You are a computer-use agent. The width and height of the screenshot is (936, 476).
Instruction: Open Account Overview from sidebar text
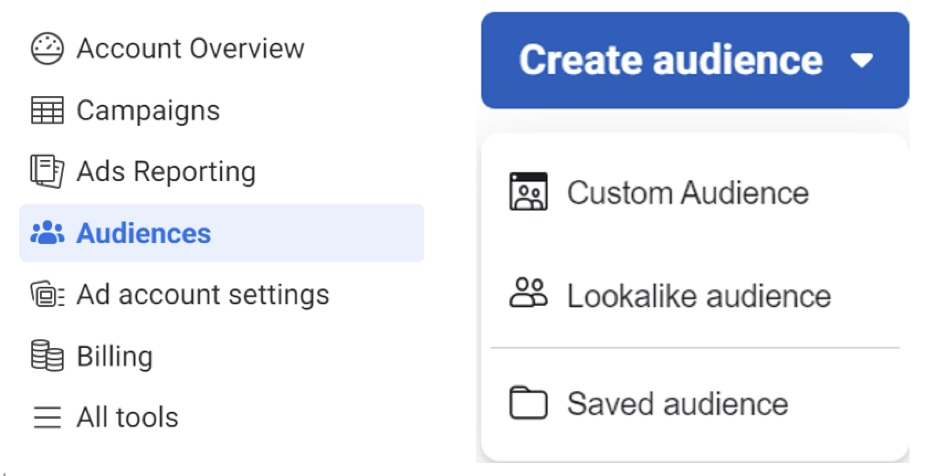coord(190,48)
